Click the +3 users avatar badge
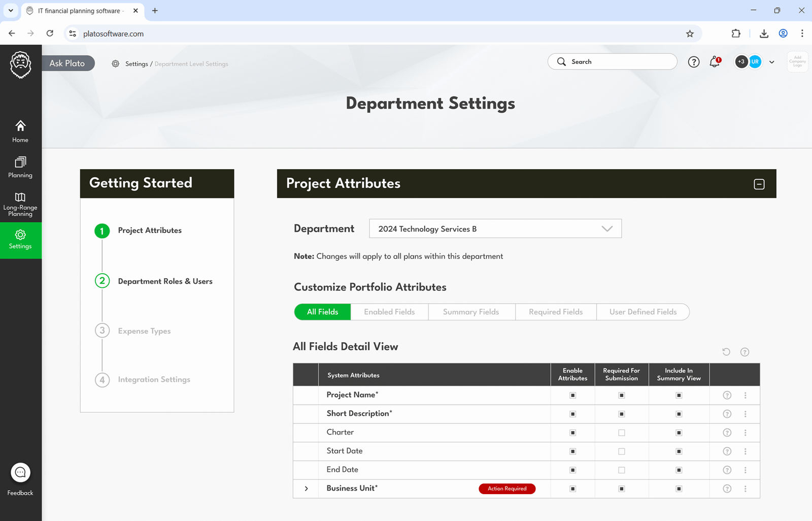 click(x=741, y=62)
